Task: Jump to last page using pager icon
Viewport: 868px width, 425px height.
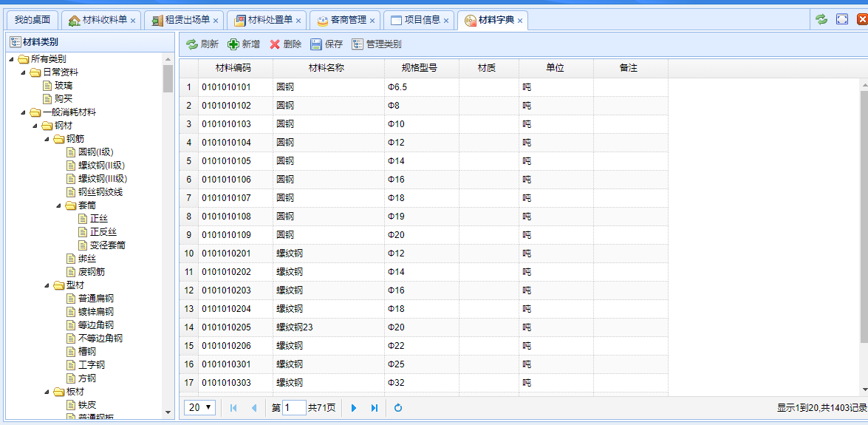Action: 375,408
